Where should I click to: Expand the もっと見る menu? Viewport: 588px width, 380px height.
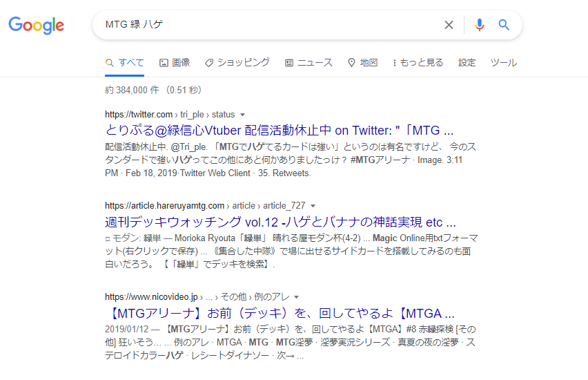click(418, 63)
